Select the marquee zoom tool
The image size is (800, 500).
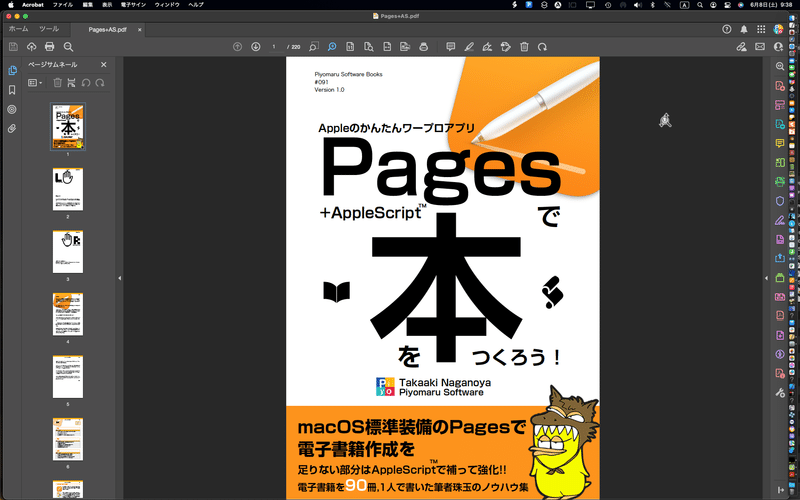314,47
